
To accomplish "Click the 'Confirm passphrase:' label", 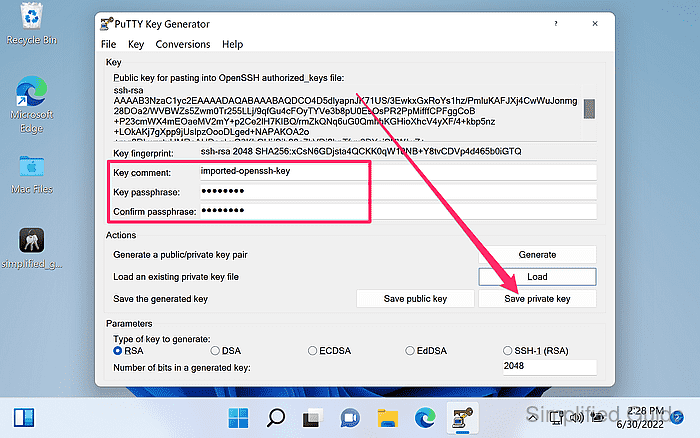I will click(154, 212).
